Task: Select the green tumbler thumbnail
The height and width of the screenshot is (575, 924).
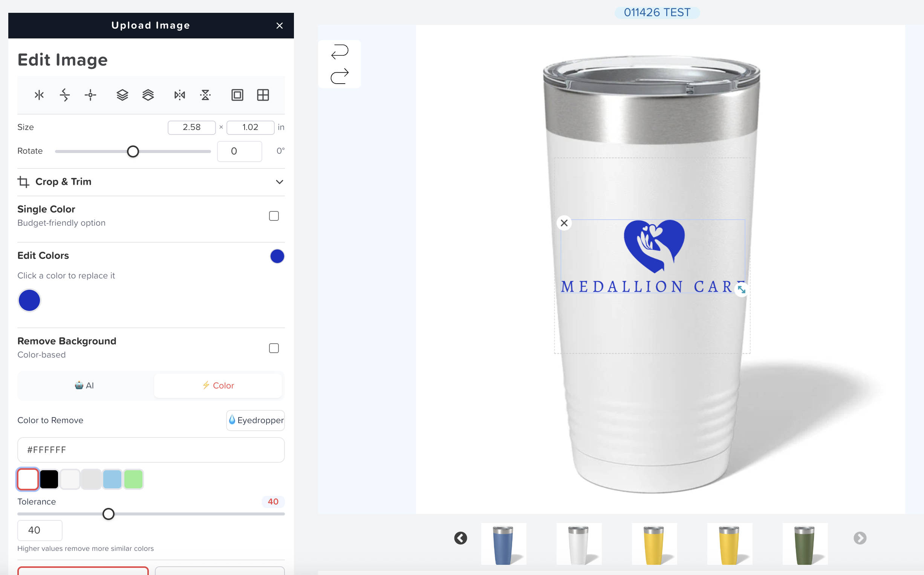Action: [805, 544]
